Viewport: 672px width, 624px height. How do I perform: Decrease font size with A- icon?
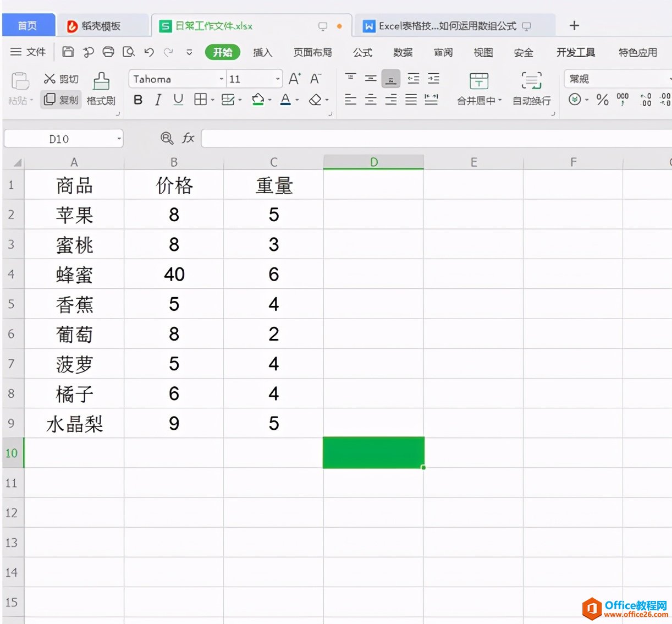tap(315, 79)
